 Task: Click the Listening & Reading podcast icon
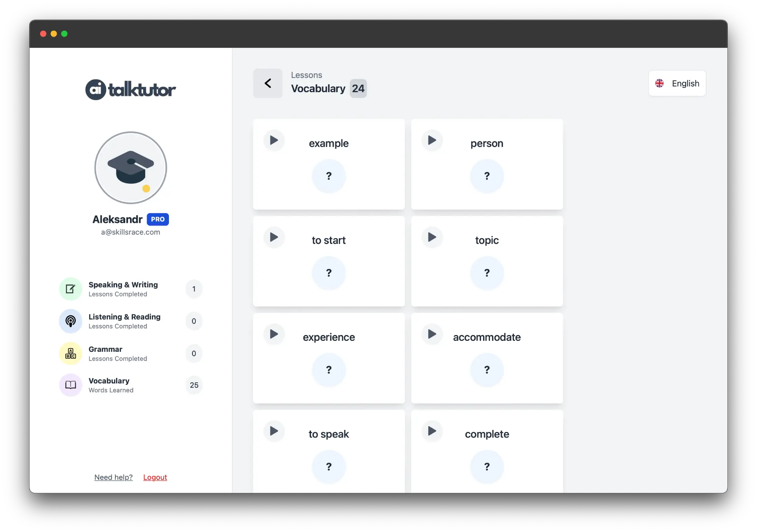tap(70, 321)
